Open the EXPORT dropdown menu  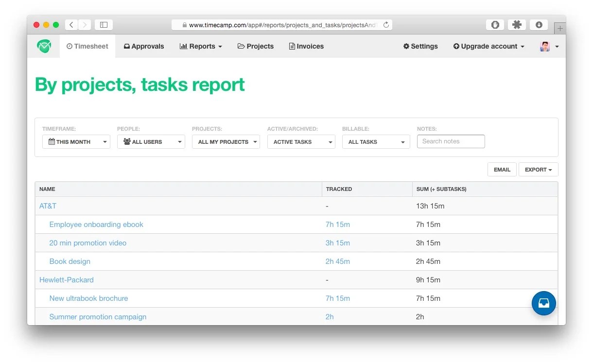pyautogui.click(x=538, y=169)
